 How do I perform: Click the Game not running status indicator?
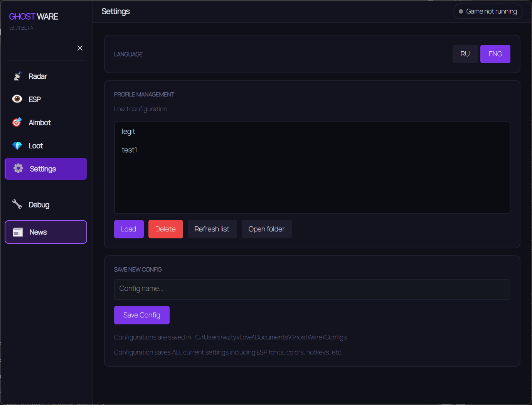pyautogui.click(x=488, y=12)
